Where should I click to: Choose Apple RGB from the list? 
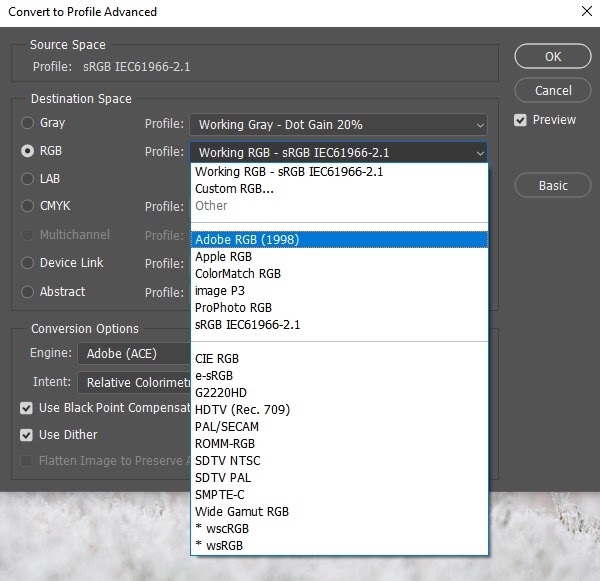[339, 256]
